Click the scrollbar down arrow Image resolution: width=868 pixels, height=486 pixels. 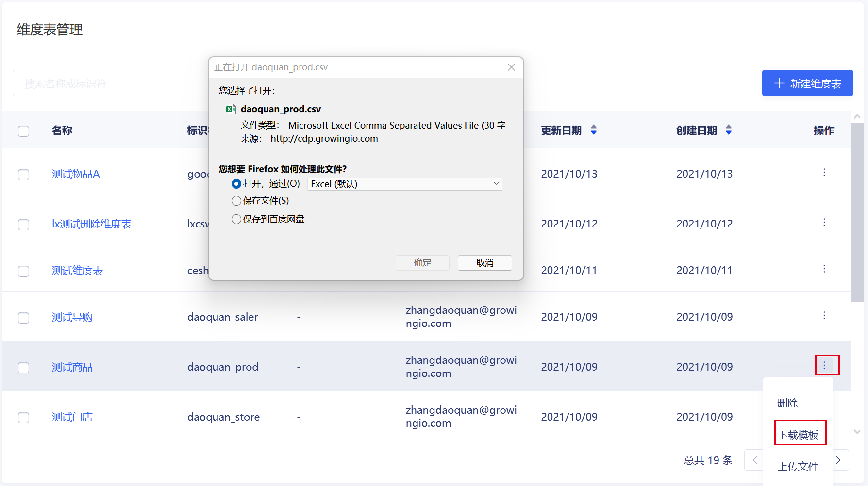point(857,431)
